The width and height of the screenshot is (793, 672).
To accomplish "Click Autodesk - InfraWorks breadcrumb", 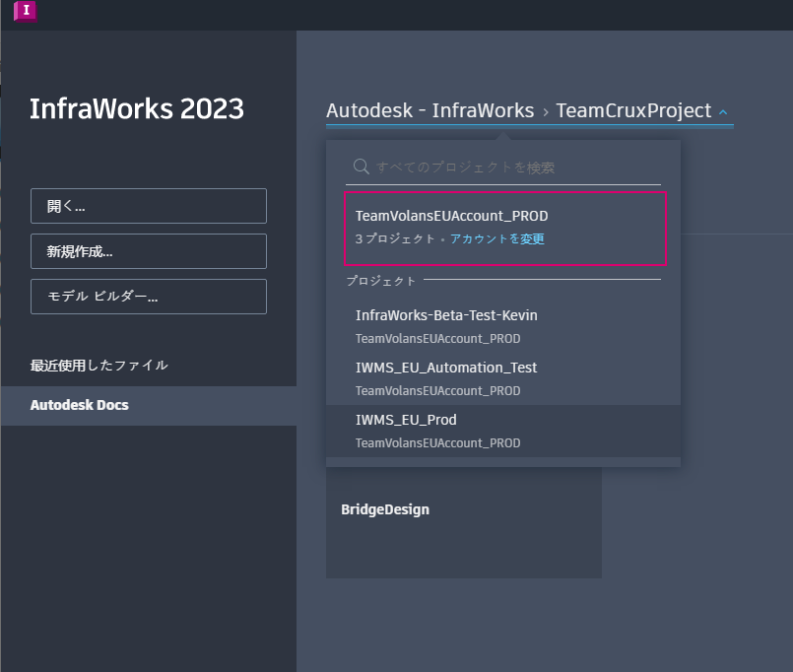I will (430, 110).
